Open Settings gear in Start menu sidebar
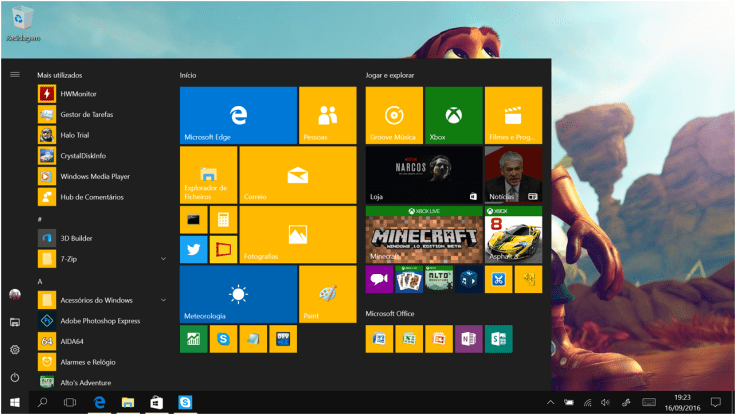 pos(15,349)
